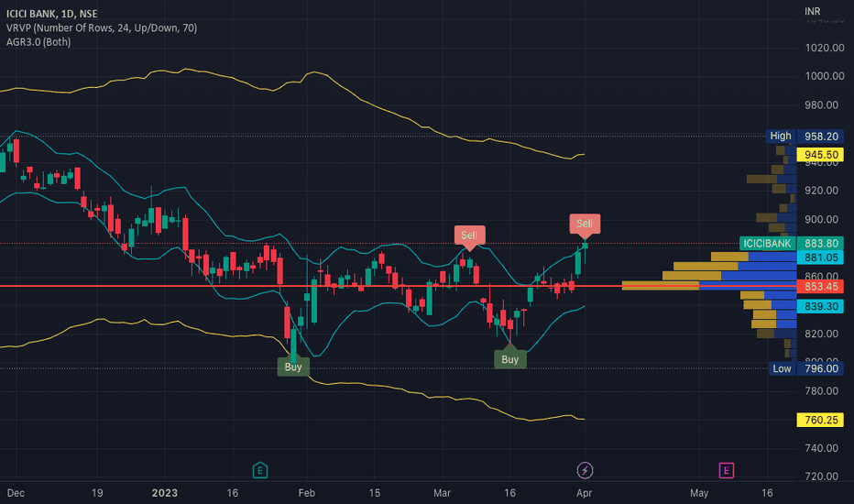854x504 pixels.
Task: Click the 958.20 high price value
Action: 821,137
